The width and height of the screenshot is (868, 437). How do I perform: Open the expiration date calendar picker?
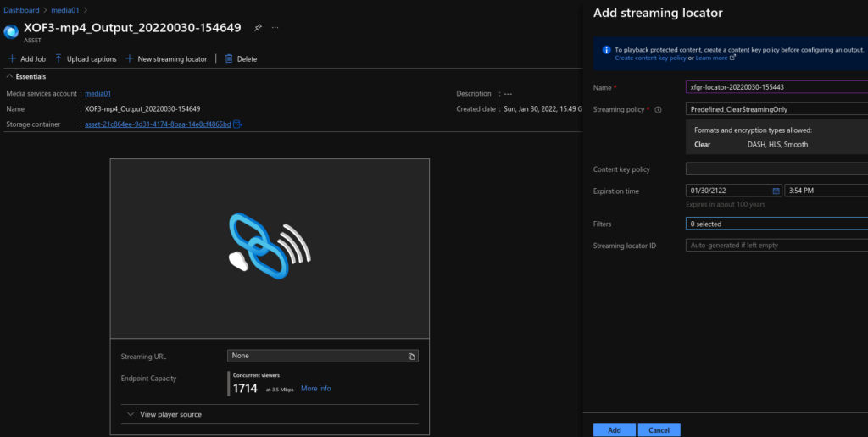pyautogui.click(x=776, y=191)
